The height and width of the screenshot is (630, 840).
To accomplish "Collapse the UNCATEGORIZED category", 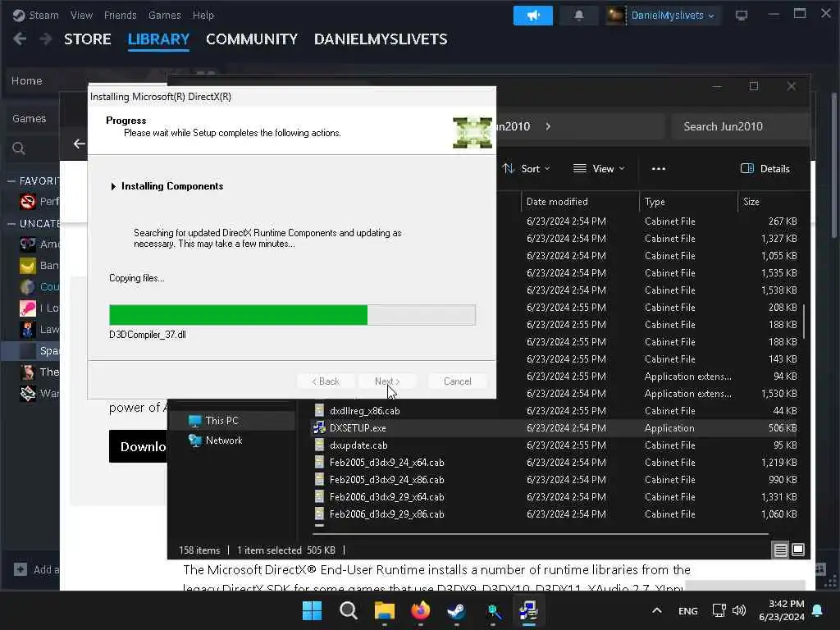I will pyautogui.click(x=11, y=223).
